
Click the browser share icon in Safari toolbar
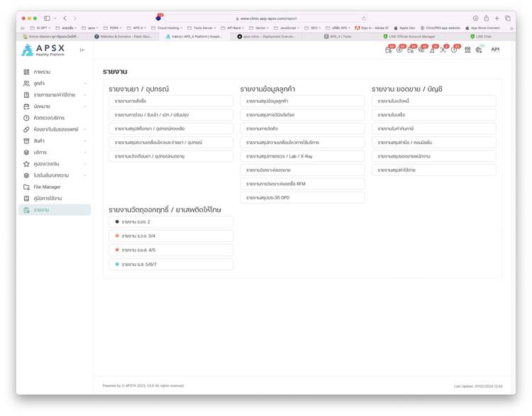tap(486, 18)
